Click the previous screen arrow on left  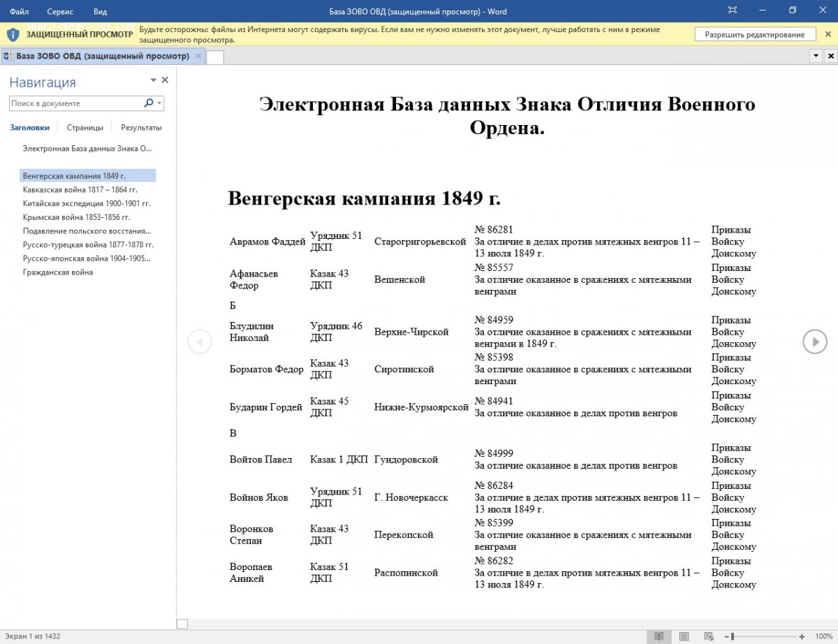click(200, 342)
